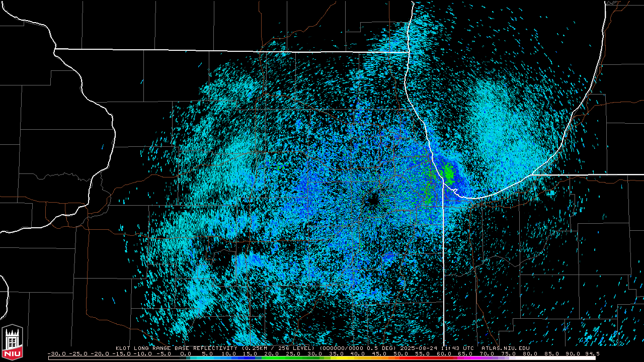Click the green high-reflectivity cluster near the lakeshore
Viewport: 644px width, 362px height.
pyautogui.click(x=448, y=173)
